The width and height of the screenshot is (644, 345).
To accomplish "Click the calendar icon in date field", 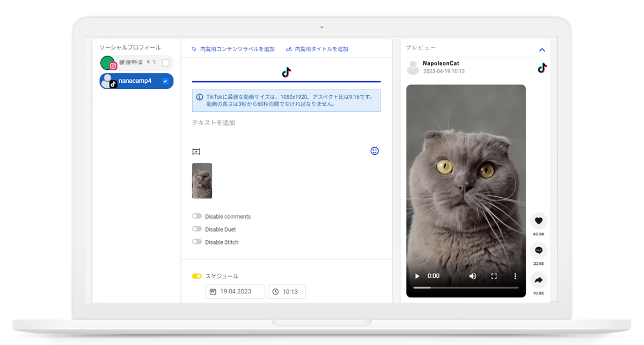I will pyautogui.click(x=213, y=292).
